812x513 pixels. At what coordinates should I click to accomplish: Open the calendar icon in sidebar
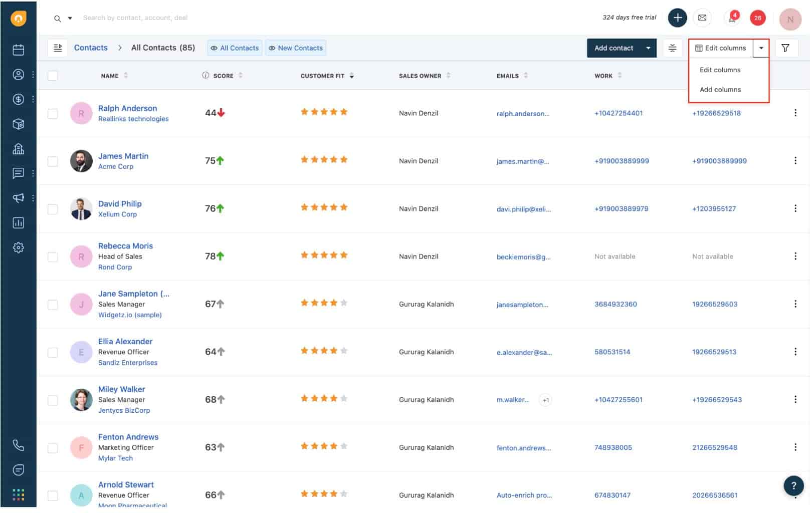coord(19,50)
